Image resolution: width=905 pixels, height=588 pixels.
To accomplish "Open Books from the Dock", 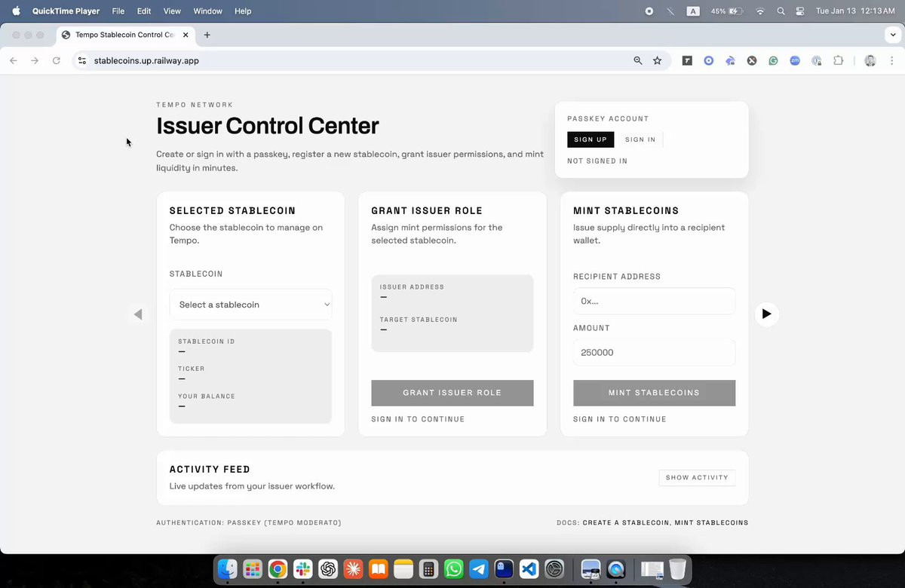I will [x=378, y=569].
